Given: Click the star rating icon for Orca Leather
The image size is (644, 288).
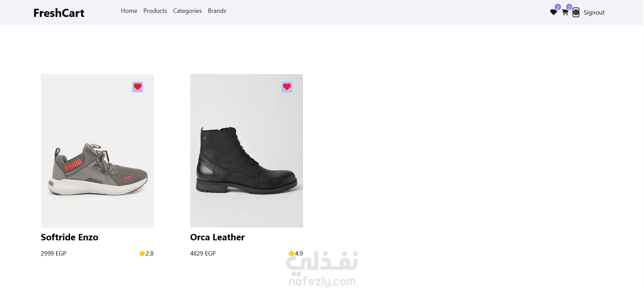Looking at the screenshot, I should pos(291,253).
